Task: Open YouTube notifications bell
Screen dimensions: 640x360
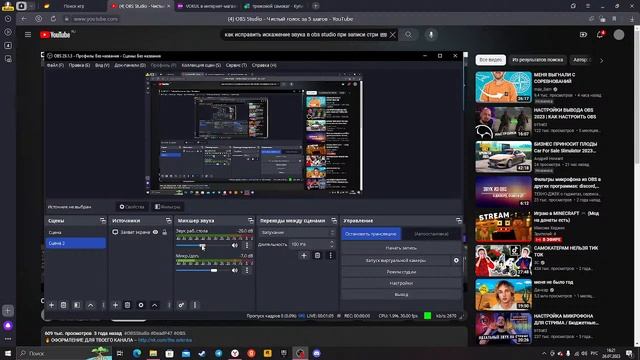Action: pyautogui.click(x=600, y=35)
